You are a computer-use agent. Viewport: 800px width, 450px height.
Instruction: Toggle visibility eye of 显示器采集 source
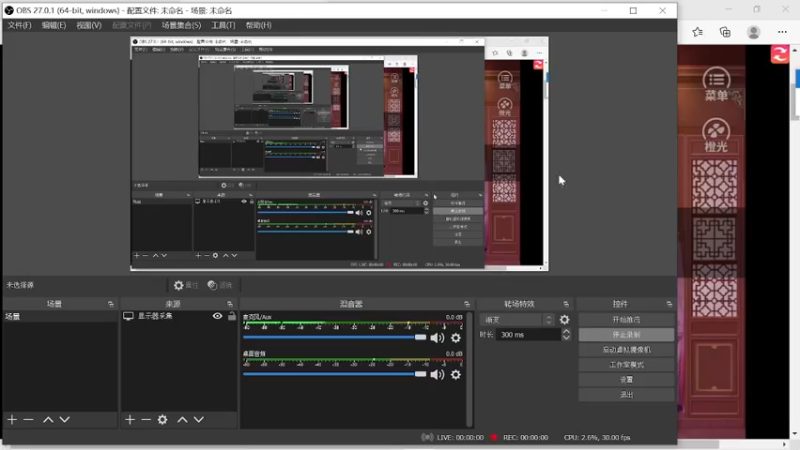217,316
